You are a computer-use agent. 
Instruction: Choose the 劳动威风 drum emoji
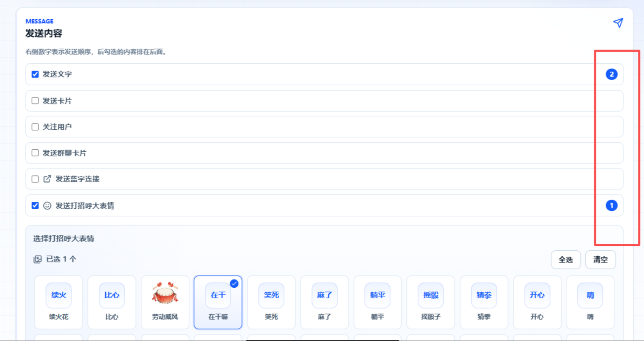165,302
